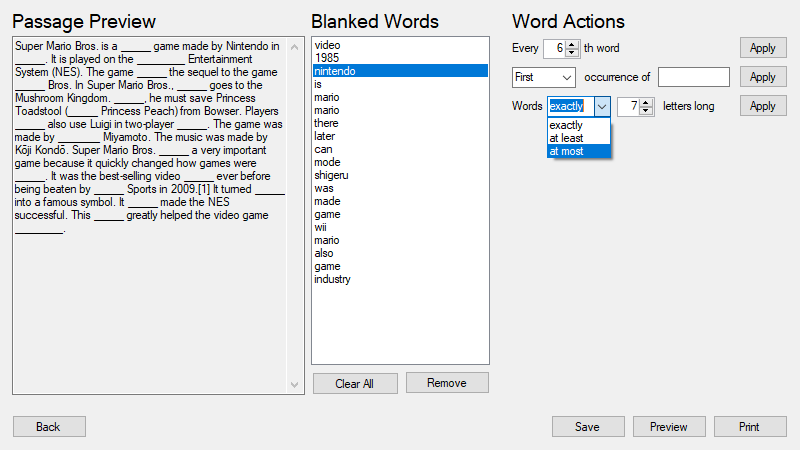Save the passage
Image resolution: width=800 pixels, height=450 pixels.
click(x=588, y=427)
